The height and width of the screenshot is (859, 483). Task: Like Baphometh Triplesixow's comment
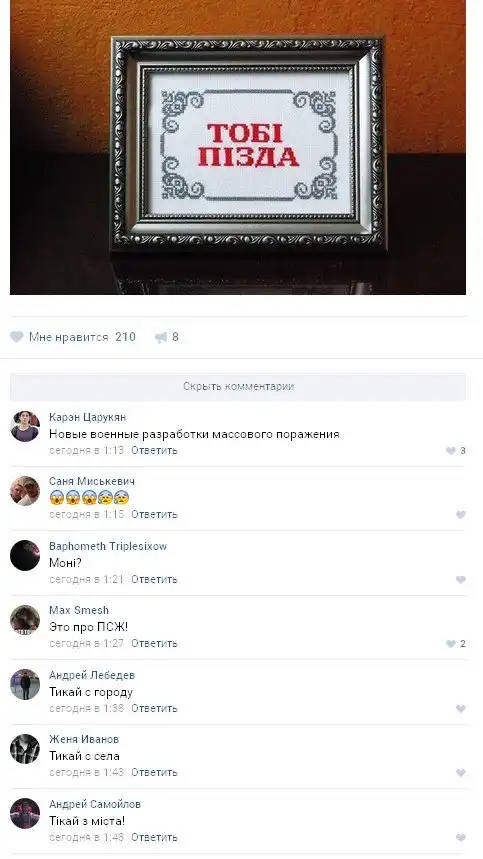tap(461, 580)
